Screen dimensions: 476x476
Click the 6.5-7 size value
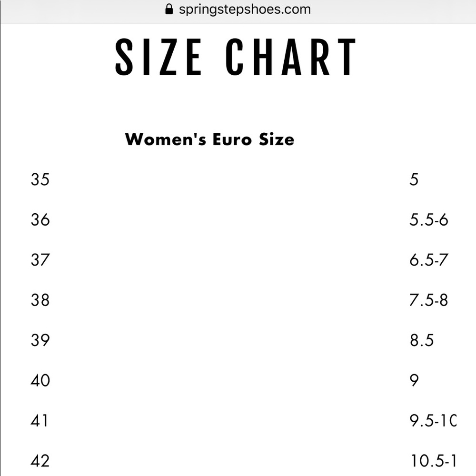click(x=429, y=260)
